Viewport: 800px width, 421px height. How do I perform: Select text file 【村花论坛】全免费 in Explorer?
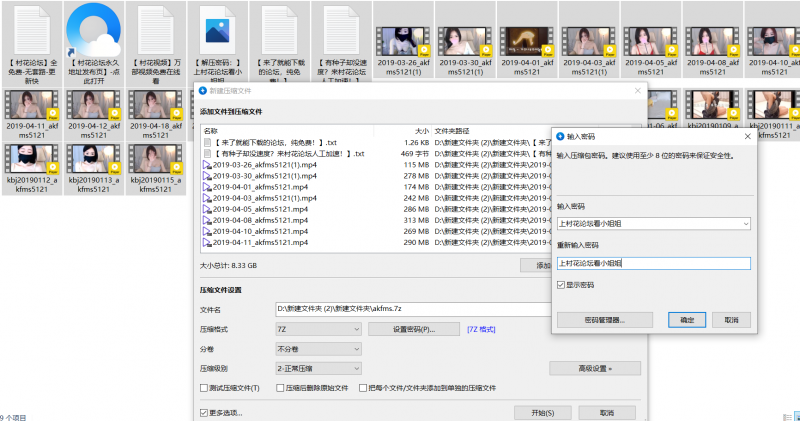pos(32,31)
